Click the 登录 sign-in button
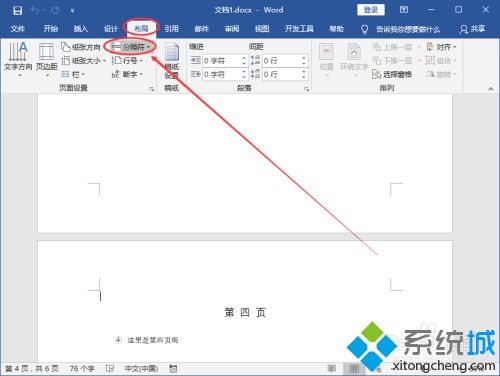Viewport: 500px width, 376px height. click(371, 10)
